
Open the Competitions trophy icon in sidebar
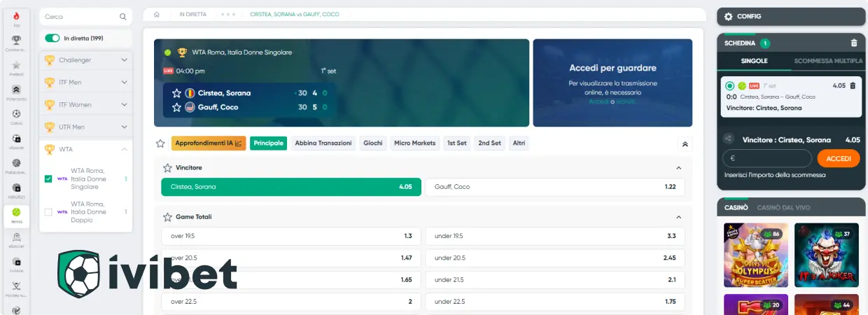click(x=16, y=40)
